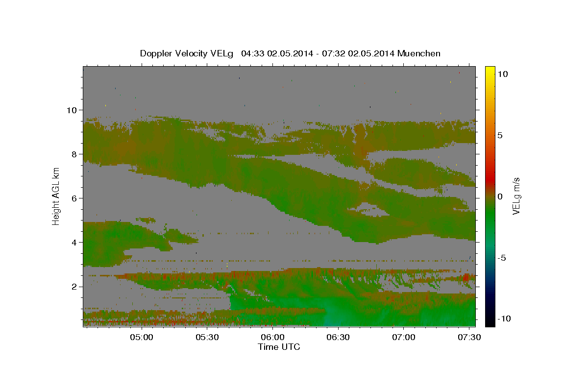Click the 05:00 time tick label

142,338
